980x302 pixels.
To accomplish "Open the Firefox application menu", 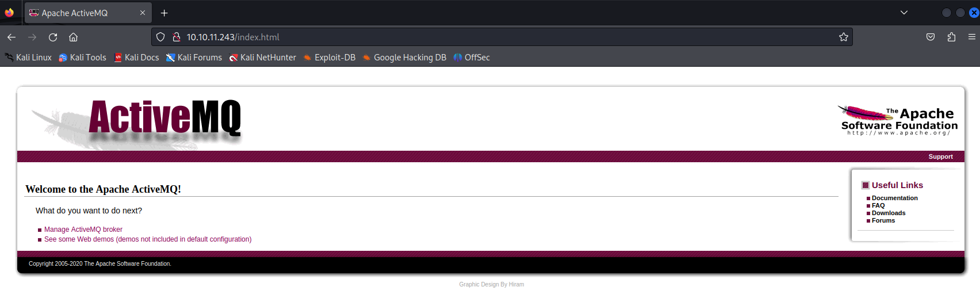I will [972, 37].
